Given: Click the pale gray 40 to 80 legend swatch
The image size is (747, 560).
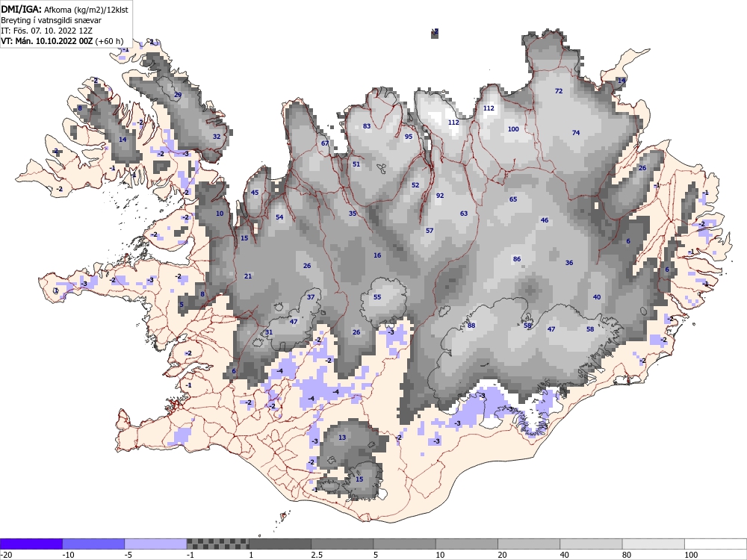Looking at the screenshot, I should point(591,544).
